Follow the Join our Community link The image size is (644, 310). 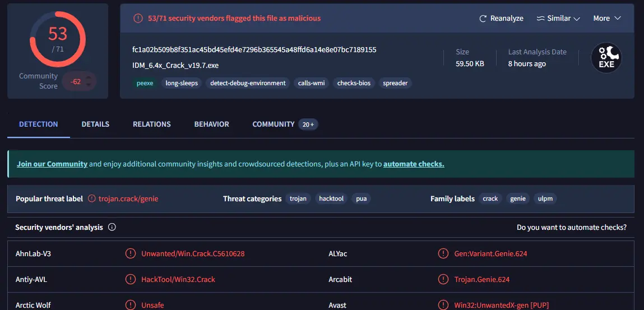click(52, 164)
